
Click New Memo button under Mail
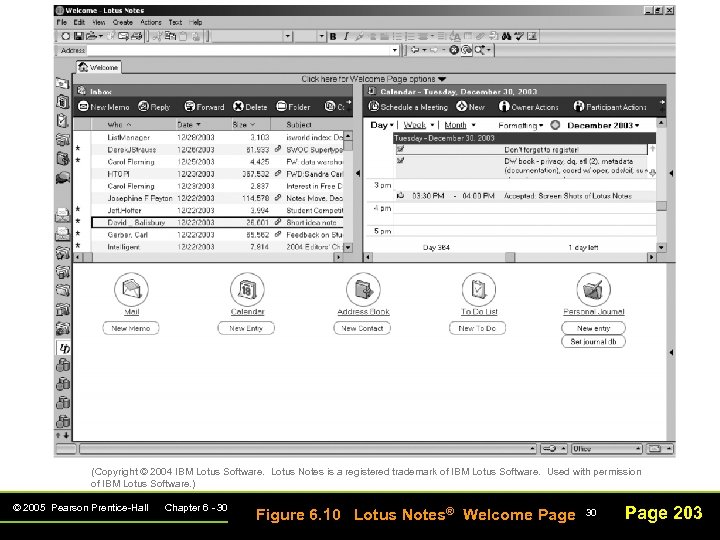[x=131, y=328]
